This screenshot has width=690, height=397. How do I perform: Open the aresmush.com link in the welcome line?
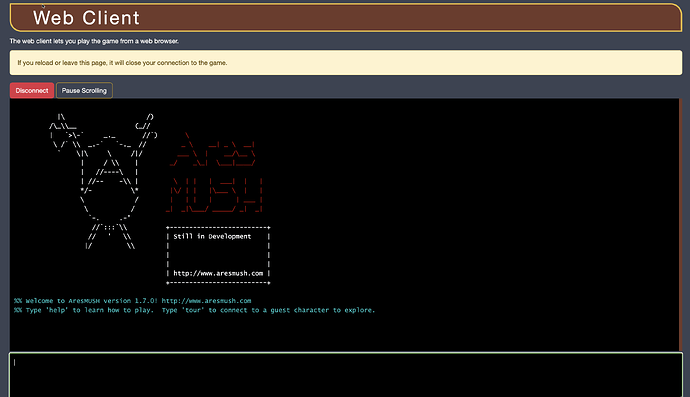(206, 301)
